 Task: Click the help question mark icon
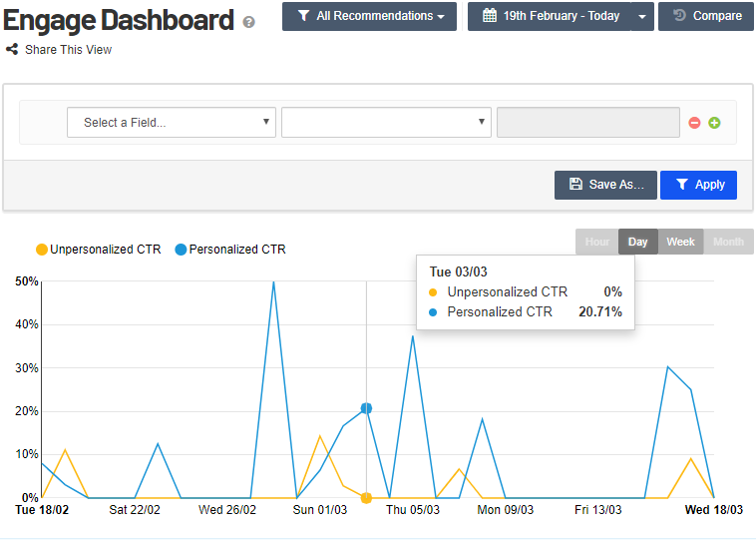248,21
